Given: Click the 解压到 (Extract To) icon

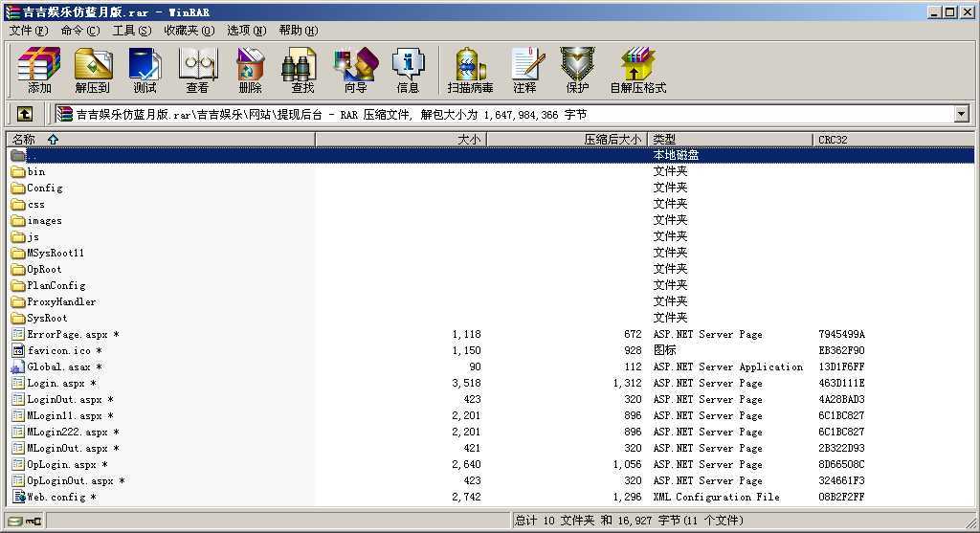Looking at the screenshot, I should tap(93, 71).
